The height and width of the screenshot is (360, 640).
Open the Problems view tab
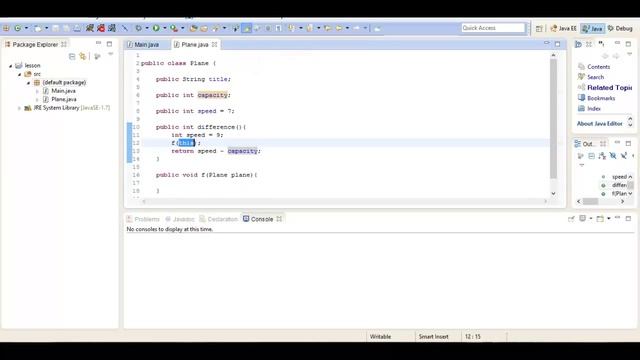[143, 219]
